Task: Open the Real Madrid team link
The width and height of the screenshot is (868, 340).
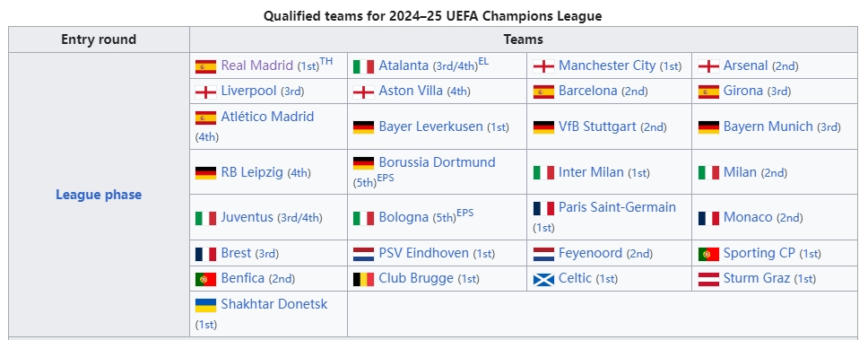Action: (256, 65)
